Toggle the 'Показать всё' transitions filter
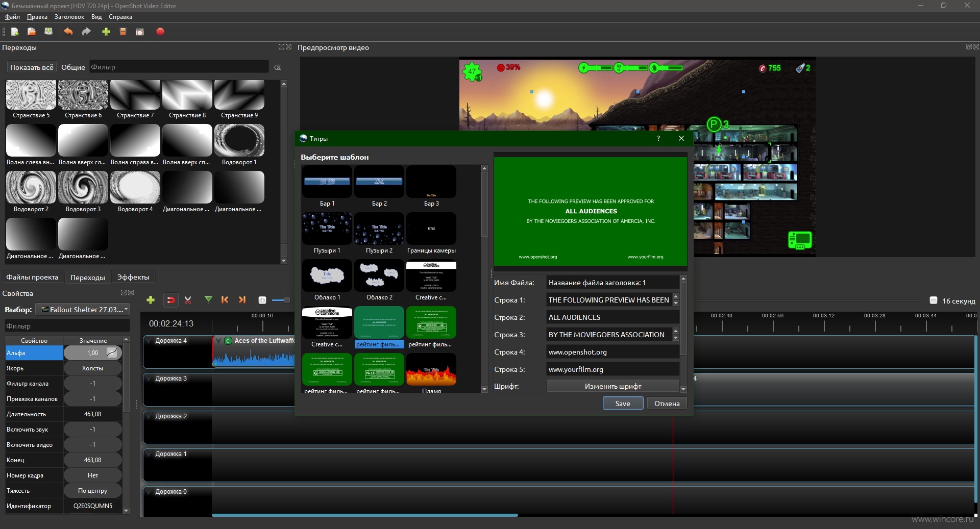 point(32,67)
